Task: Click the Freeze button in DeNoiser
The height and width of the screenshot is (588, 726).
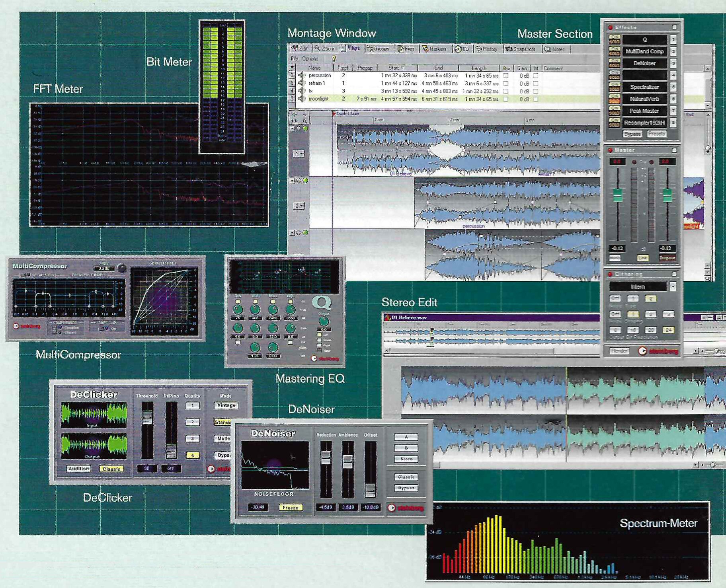Action: click(291, 508)
